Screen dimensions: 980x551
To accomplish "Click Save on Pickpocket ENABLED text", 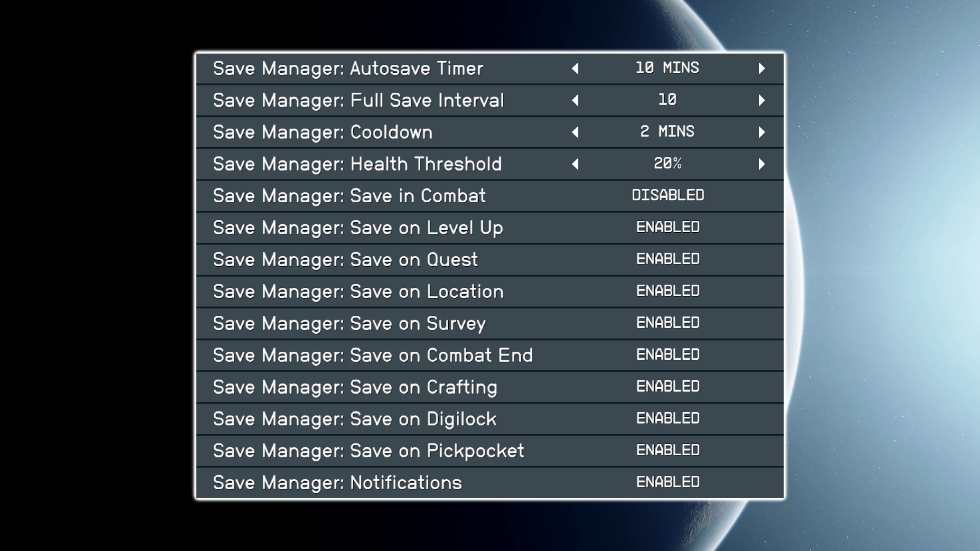I will (668, 450).
